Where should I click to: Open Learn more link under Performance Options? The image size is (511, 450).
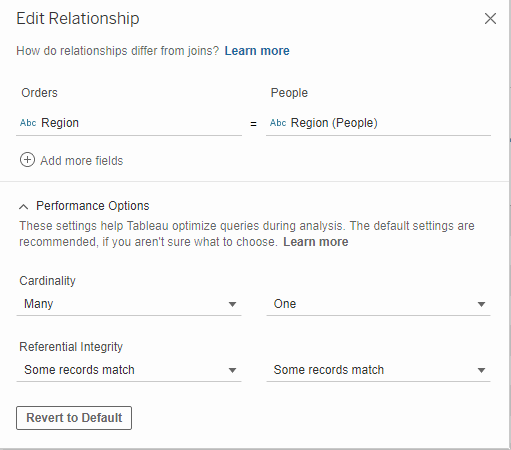click(x=316, y=242)
